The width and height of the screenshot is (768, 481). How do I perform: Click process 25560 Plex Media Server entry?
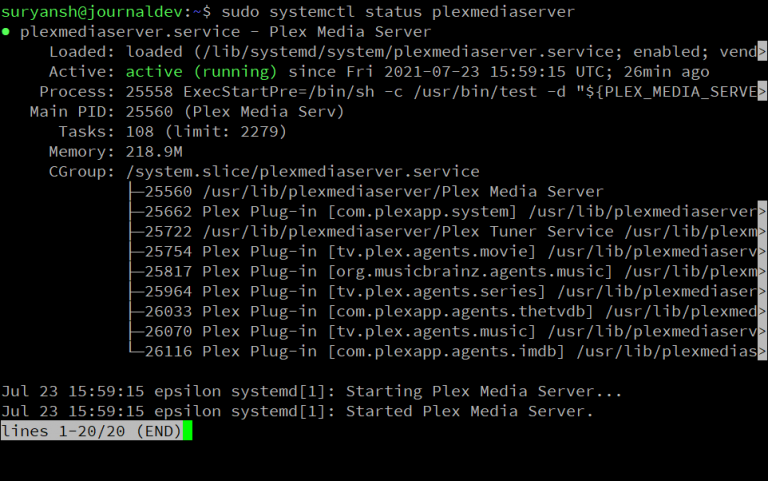[374, 192]
